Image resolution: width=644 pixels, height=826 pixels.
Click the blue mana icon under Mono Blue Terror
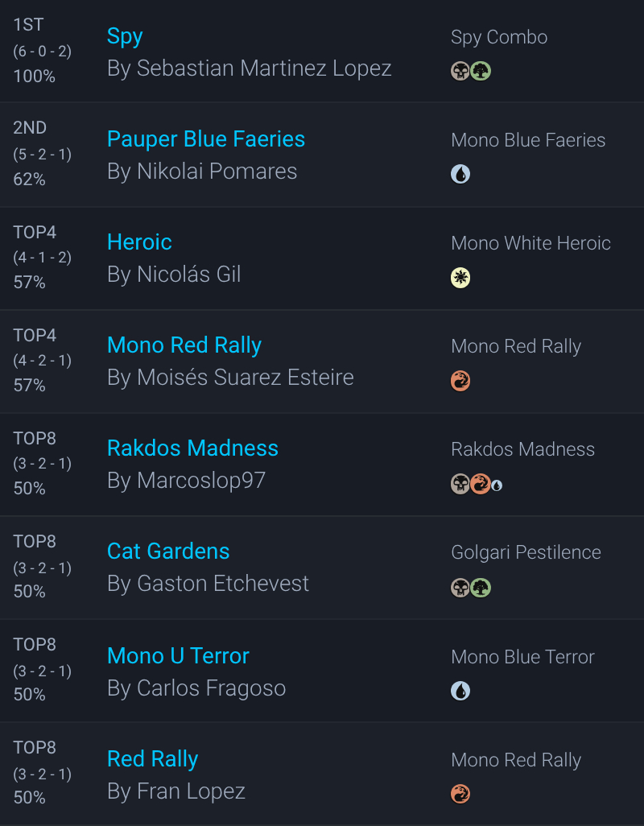coord(460,691)
